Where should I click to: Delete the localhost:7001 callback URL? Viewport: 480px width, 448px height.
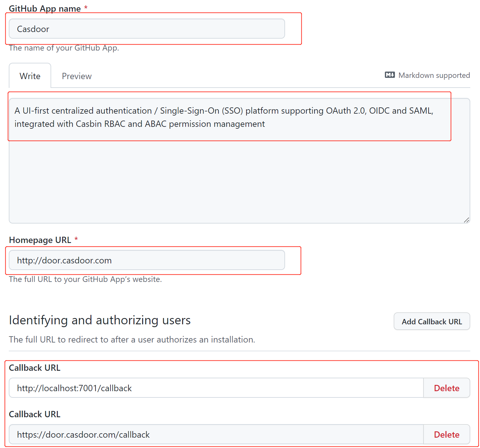click(x=446, y=388)
